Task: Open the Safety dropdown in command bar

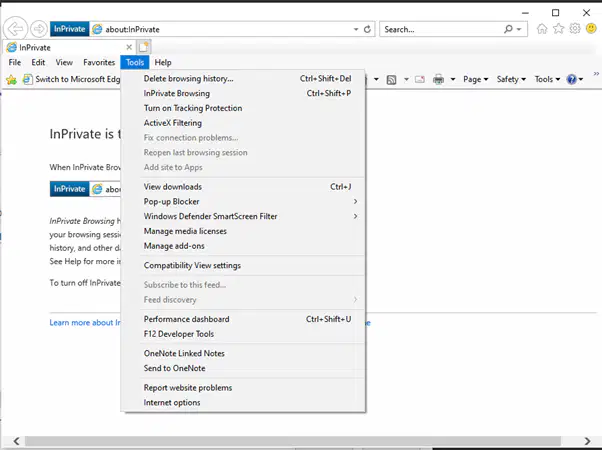Action: [511, 79]
